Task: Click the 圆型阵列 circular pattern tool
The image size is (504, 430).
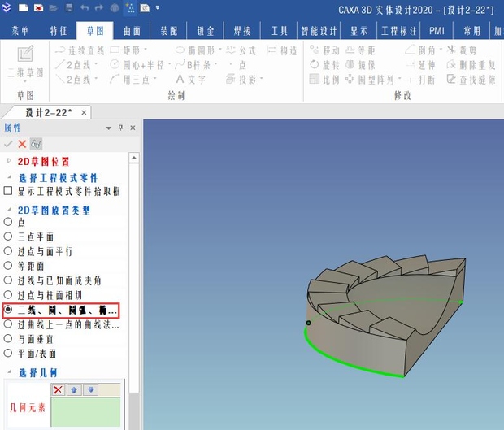Action: coord(370,79)
